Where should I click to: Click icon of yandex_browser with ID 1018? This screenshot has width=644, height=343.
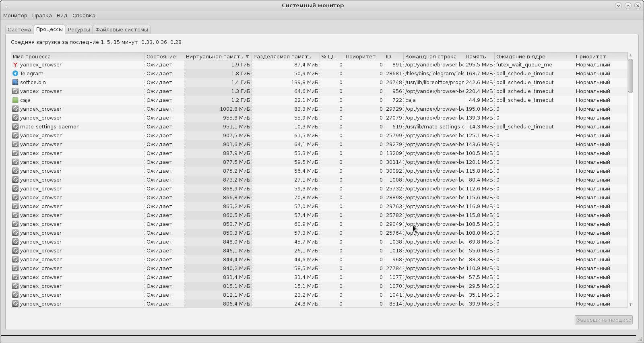point(15,251)
